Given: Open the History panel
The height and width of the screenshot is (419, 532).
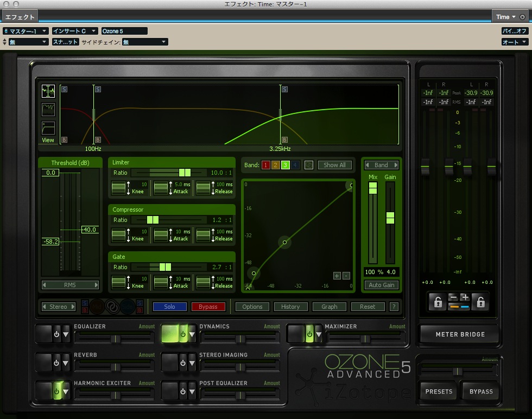Looking at the screenshot, I should [290, 307].
